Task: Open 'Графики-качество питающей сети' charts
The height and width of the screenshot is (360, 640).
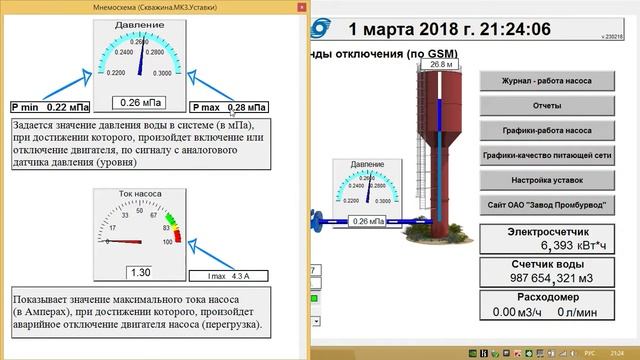Action: [547, 156]
